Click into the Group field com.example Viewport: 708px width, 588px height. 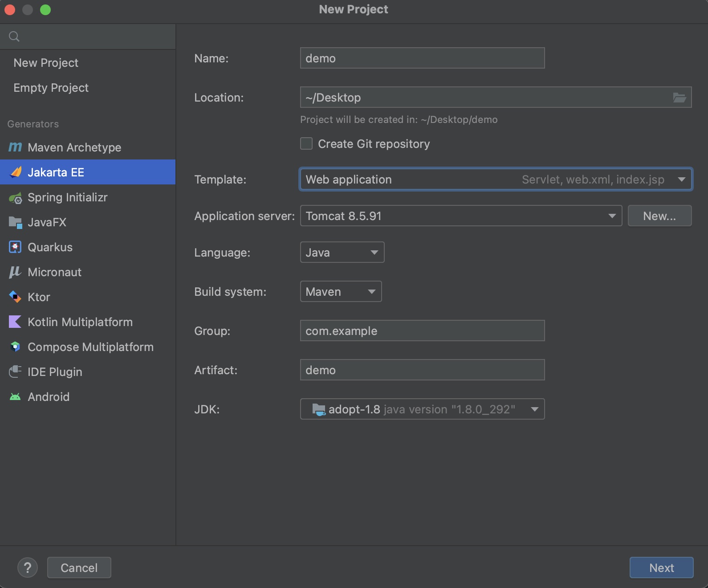422,331
